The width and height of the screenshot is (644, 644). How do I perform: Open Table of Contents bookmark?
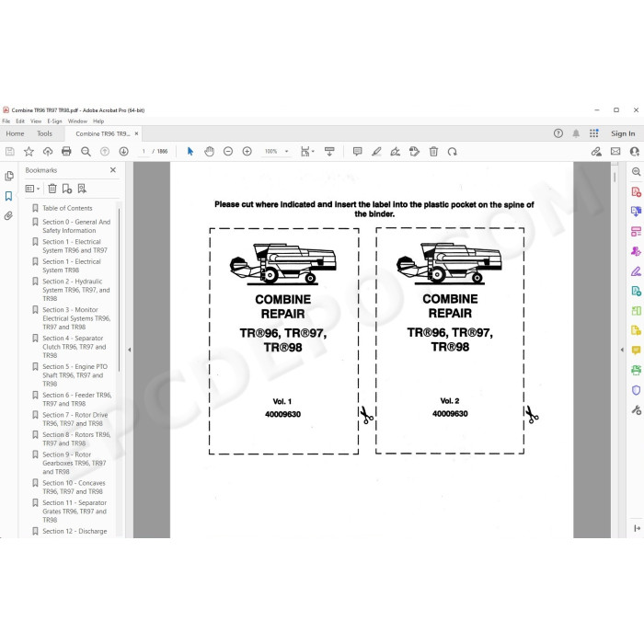point(67,208)
